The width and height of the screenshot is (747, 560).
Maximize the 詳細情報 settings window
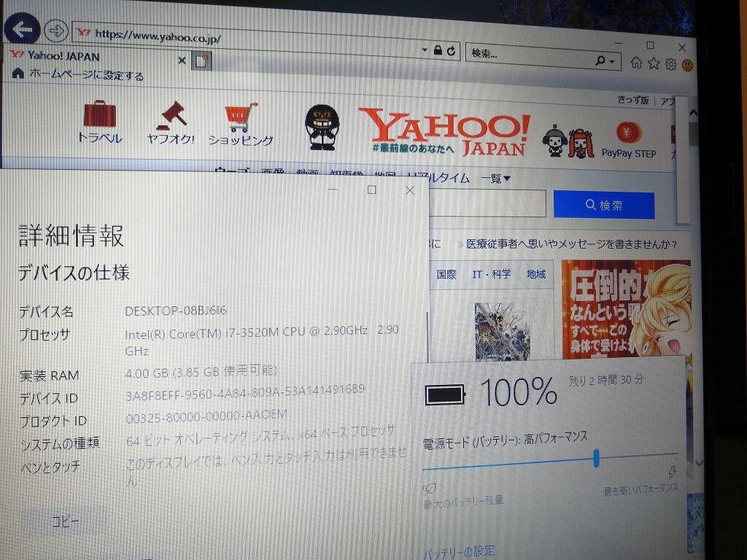click(x=371, y=190)
